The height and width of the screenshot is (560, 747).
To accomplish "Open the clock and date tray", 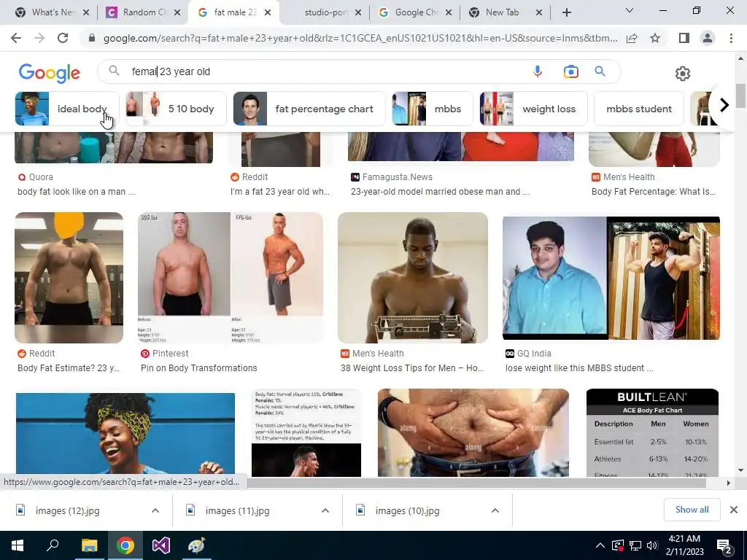I will pos(684,545).
